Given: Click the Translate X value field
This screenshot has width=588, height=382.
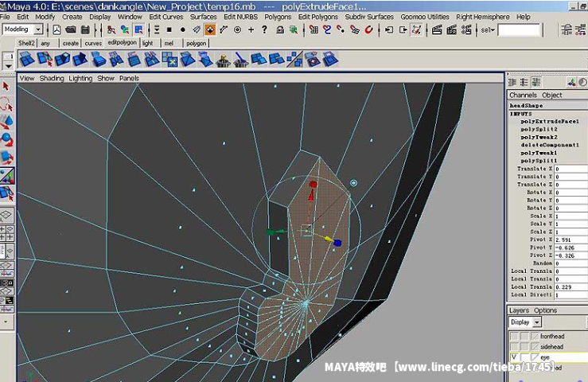Looking at the screenshot, I should tap(571, 169).
